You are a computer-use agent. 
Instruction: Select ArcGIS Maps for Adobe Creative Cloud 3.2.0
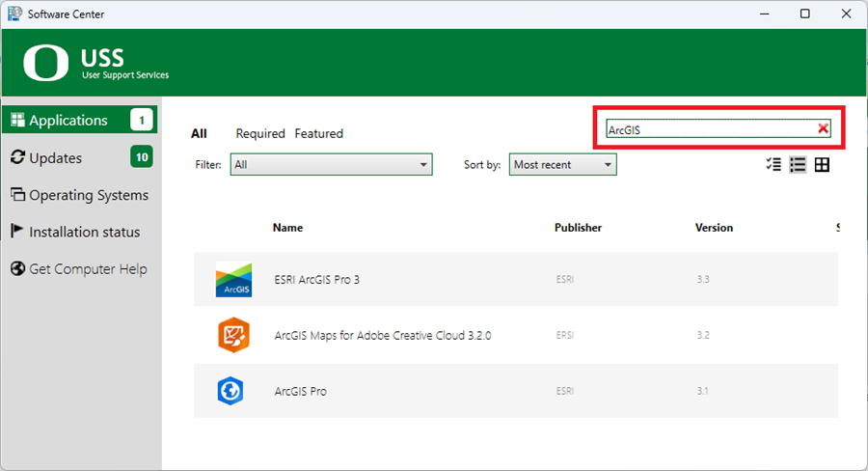pyautogui.click(x=383, y=336)
